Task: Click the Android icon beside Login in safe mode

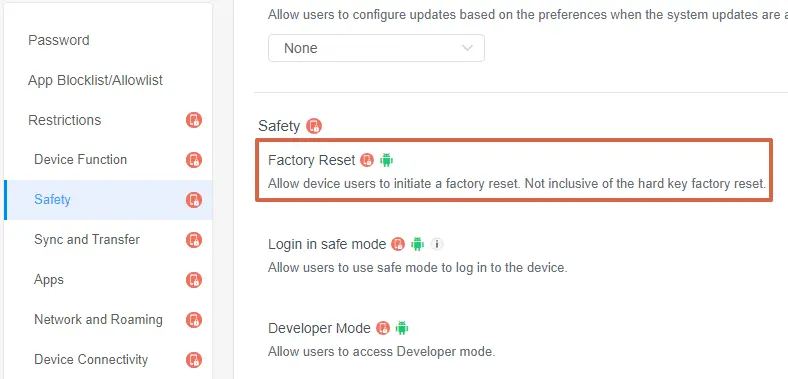Action: tap(417, 244)
